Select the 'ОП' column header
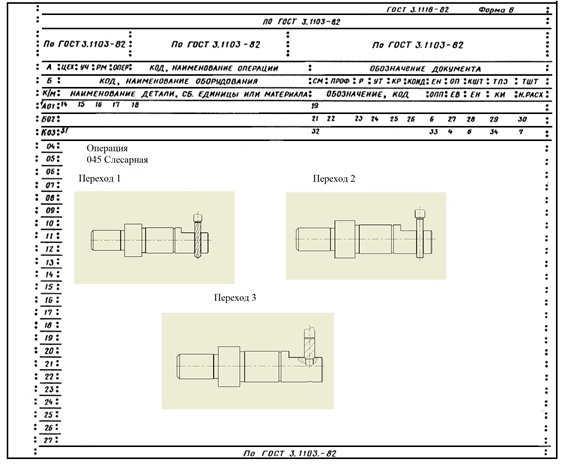The height and width of the screenshot is (465, 562). [x=454, y=81]
